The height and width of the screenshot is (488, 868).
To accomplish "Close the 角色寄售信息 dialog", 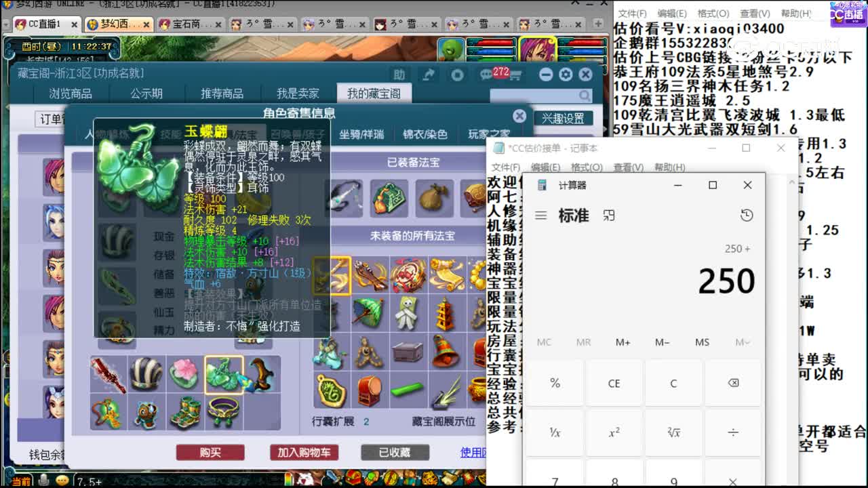I will 519,116.
